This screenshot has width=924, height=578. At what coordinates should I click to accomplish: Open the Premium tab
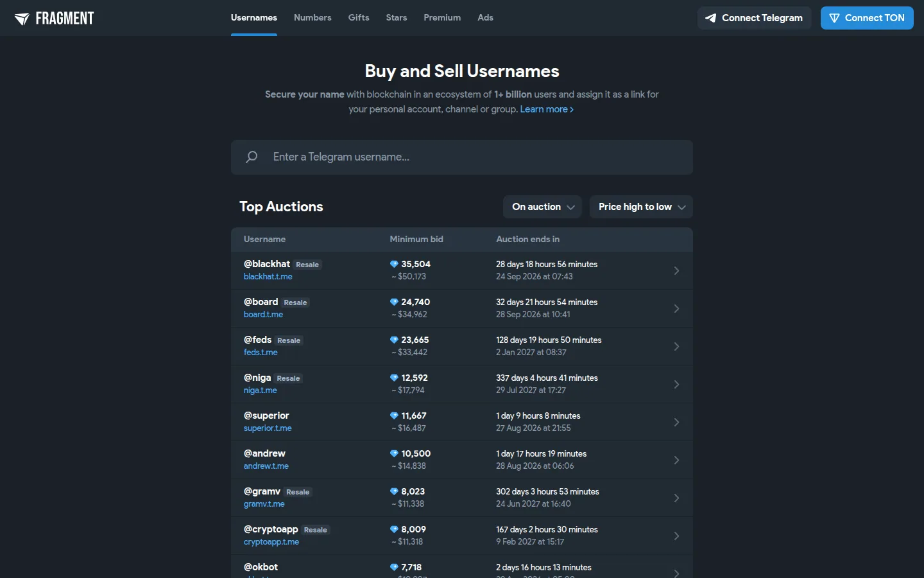442,18
